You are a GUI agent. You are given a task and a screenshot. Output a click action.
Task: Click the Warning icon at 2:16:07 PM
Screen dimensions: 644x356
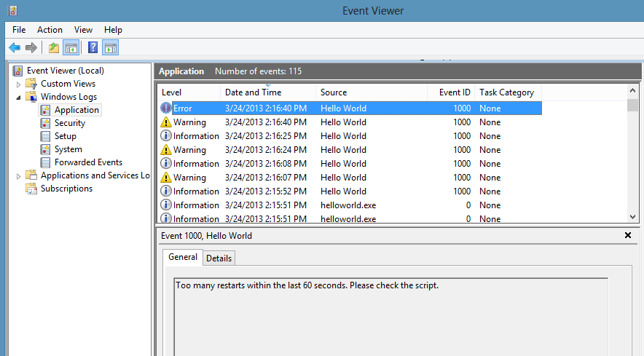[x=165, y=177]
